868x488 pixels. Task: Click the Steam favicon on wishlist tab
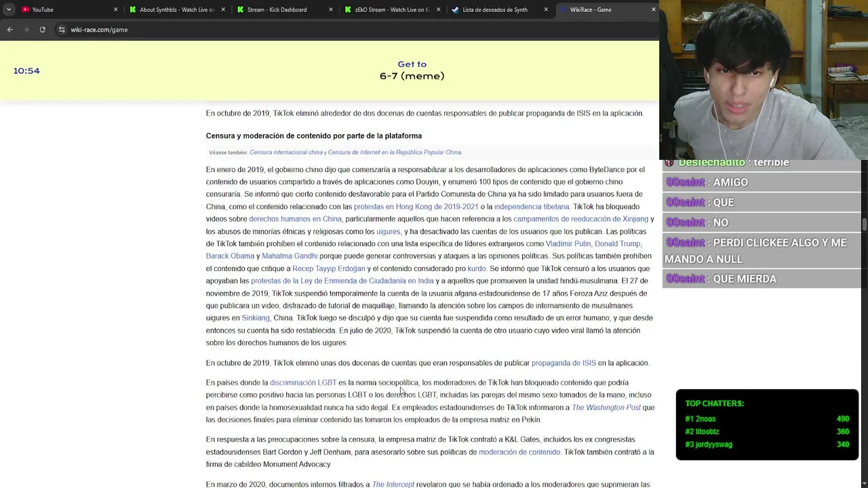455,9
